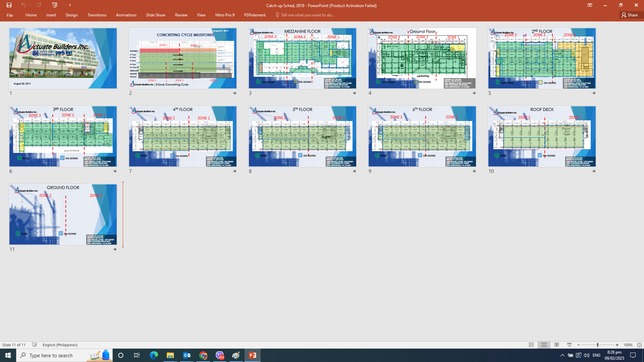Click the 100% zoom level button

(628, 345)
